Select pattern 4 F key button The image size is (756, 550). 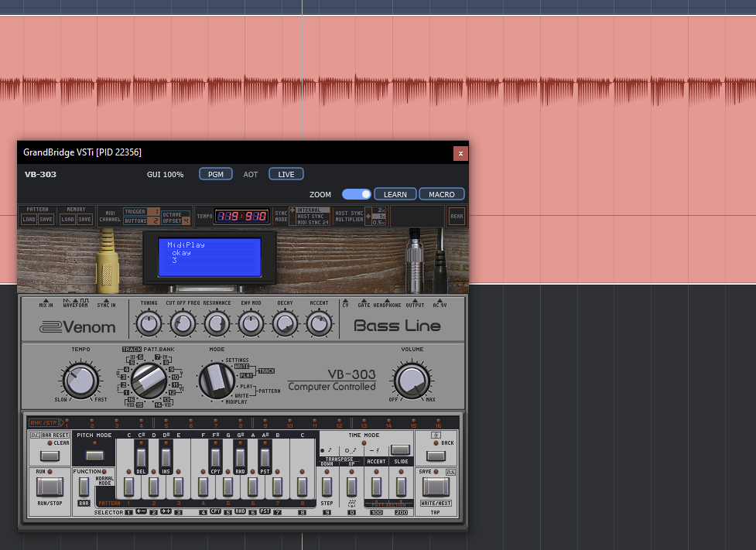(x=203, y=487)
